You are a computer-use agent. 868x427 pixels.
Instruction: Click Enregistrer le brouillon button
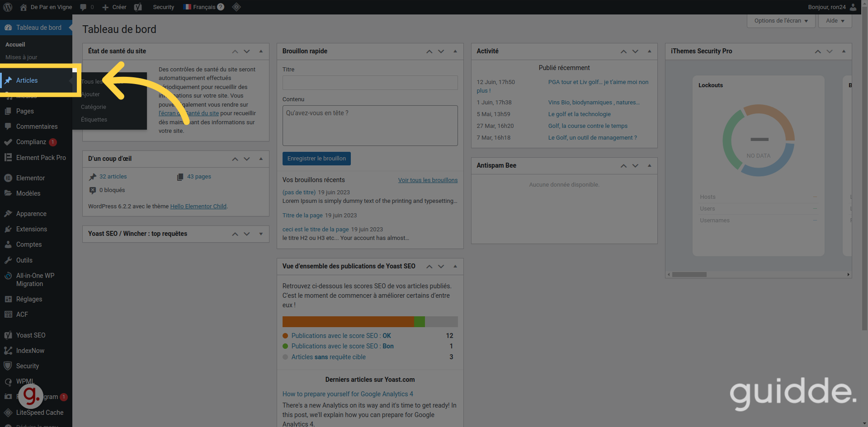click(316, 159)
